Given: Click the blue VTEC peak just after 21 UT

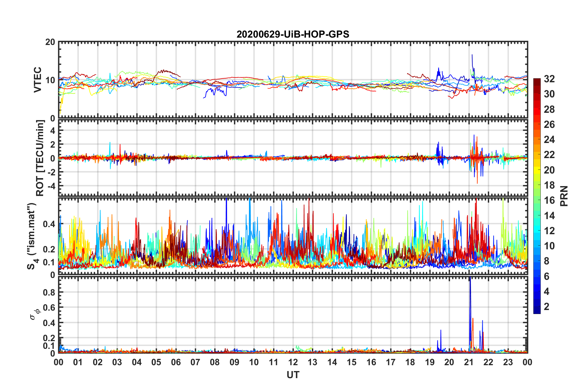Looking at the screenshot, I should pyautogui.click(x=472, y=55).
